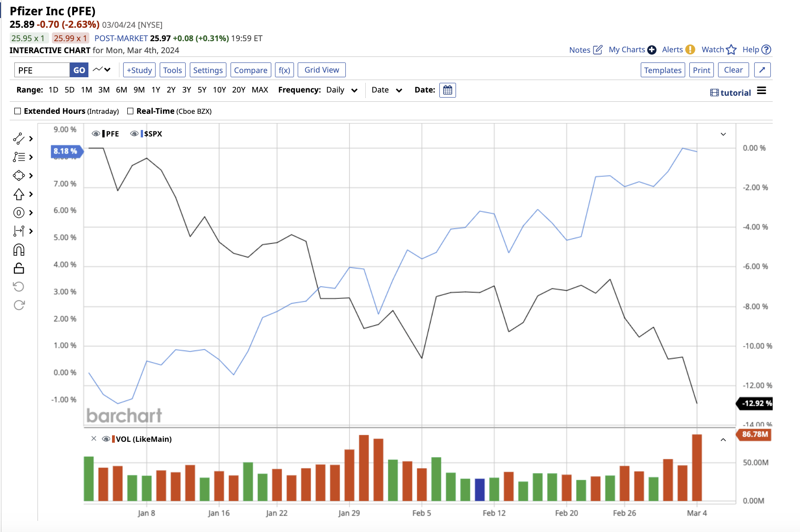800x532 pixels.
Task: Open the chart type dropdown
Action: pos(102,70)
